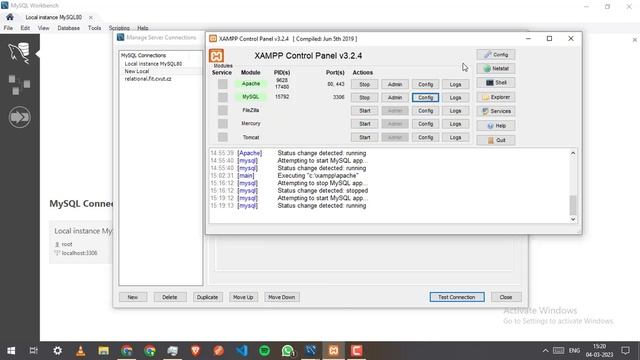This screenshot has height=360, width=640.
Task: Open the migration arrow sidebar icon in Workbench
Action: click(19, 117)
